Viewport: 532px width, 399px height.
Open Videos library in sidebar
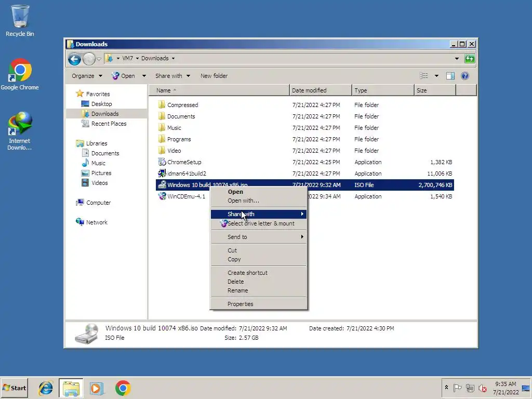point(99,183)
